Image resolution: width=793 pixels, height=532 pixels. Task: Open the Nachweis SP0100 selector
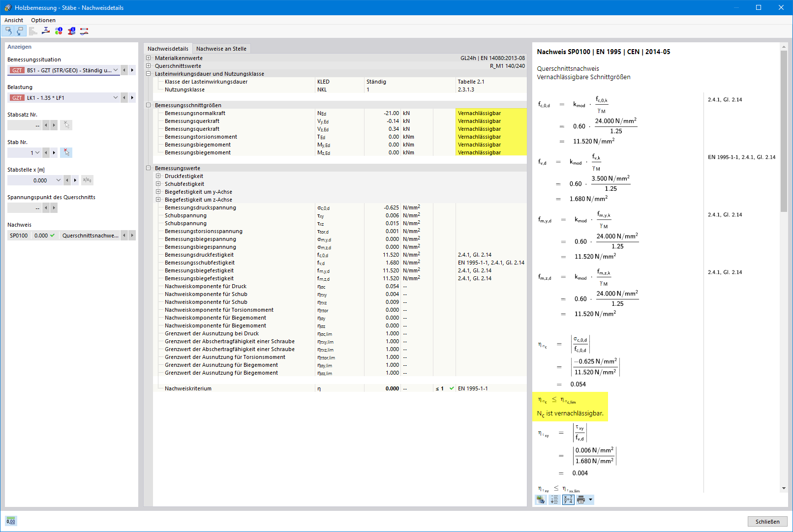tap(64, 236)
